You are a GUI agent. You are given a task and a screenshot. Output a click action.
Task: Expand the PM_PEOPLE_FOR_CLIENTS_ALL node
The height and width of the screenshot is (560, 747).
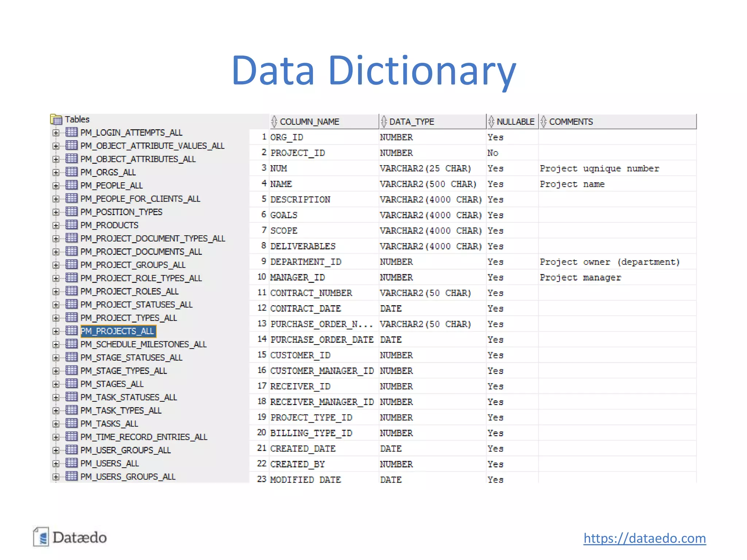56,199
